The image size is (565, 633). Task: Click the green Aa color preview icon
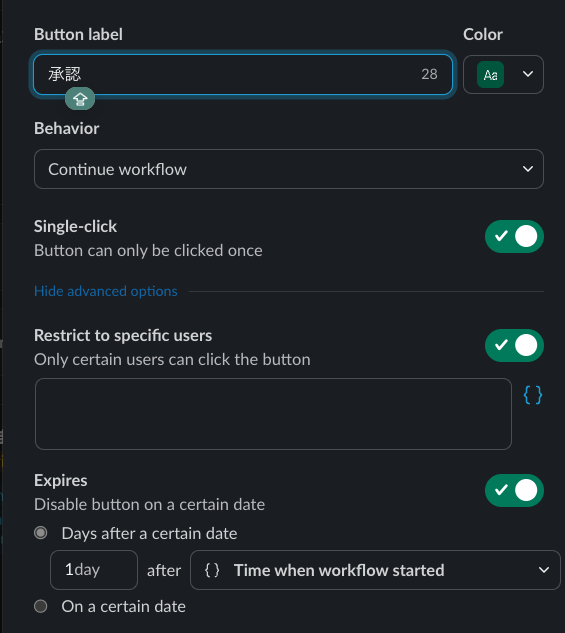pos(490,75)
